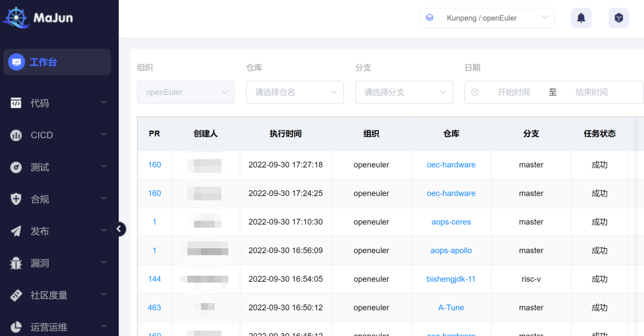Viewport: 644px width, 336px height.
Task: Open PR 160 executed at 17:27:18
Action: (x=154, y=165)
